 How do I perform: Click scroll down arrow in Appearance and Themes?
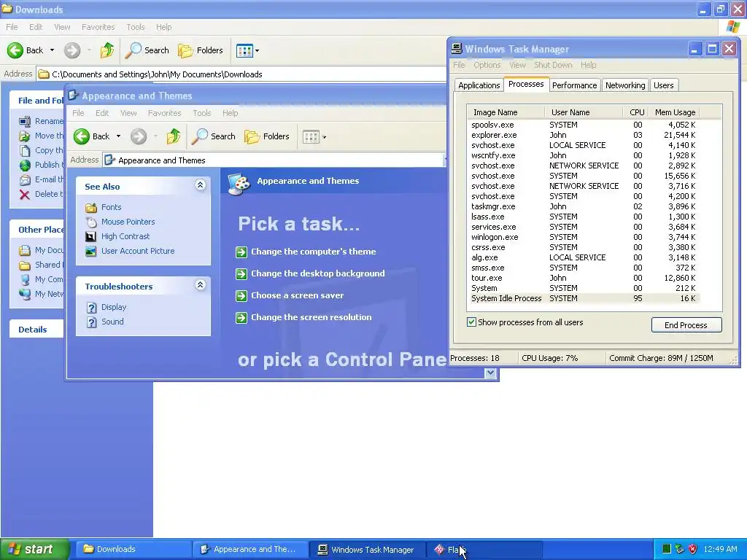(x=491, y=374)
